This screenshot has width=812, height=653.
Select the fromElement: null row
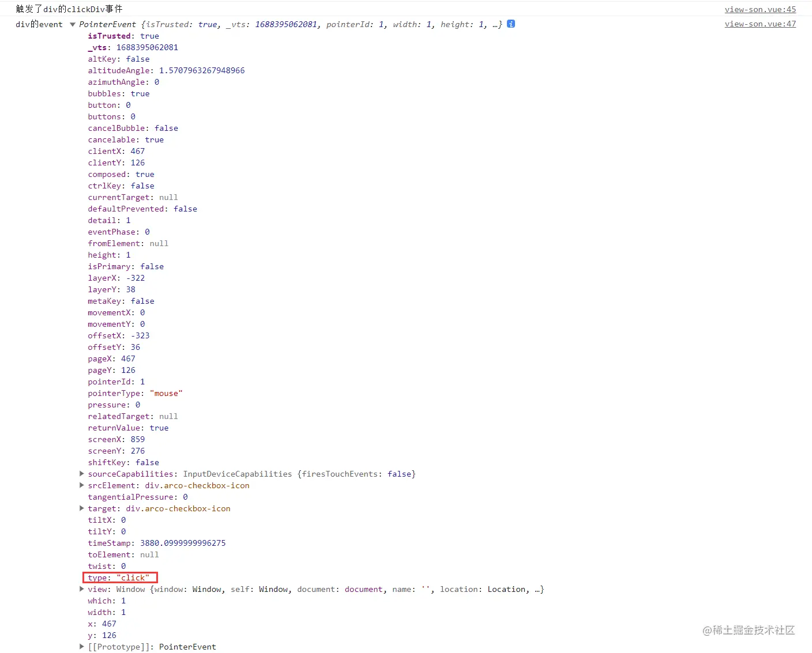pos(128,243)
